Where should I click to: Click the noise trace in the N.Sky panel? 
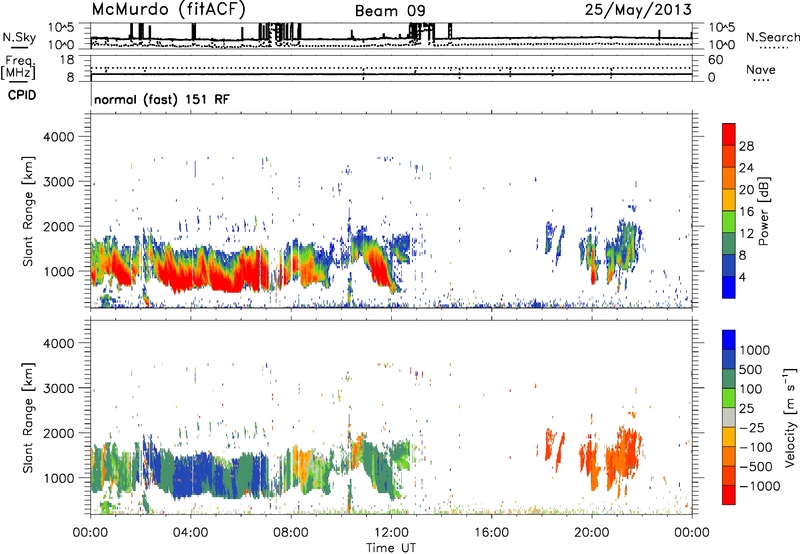pos(392,38)
